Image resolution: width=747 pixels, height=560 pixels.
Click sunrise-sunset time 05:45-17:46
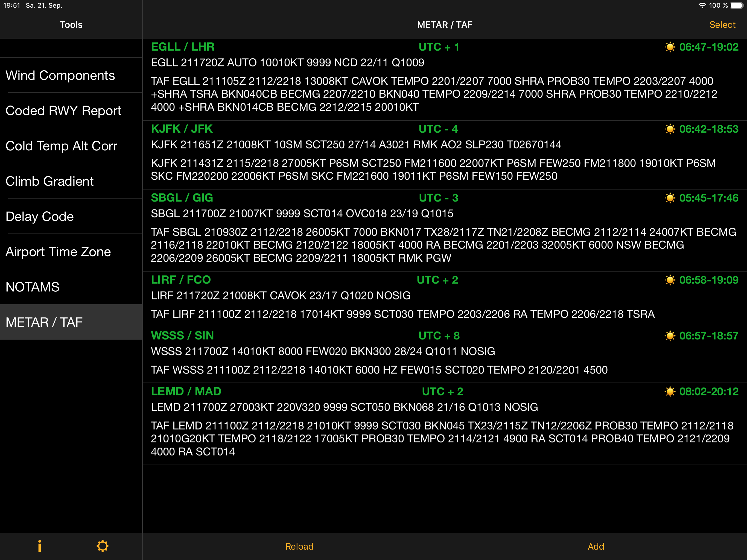(709, 198)
